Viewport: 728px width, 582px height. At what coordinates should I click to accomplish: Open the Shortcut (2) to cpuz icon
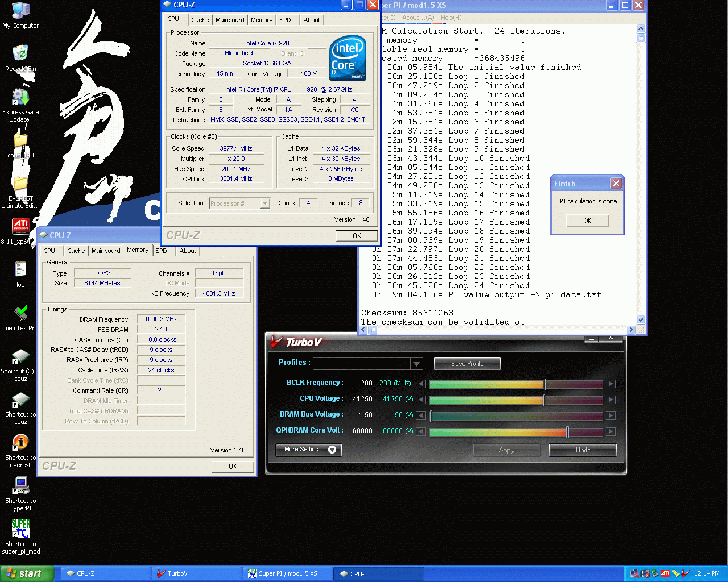pos(20,365)
